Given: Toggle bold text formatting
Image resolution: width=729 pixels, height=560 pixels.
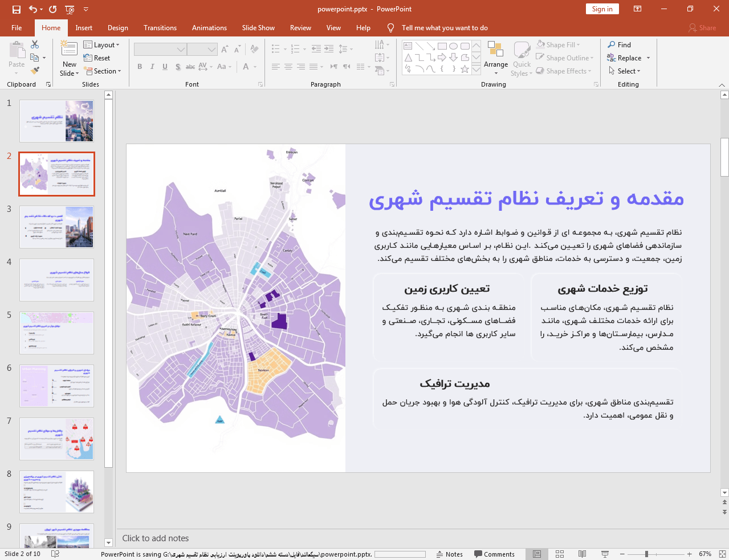Looking at the screenshot, I should [139, 67].
